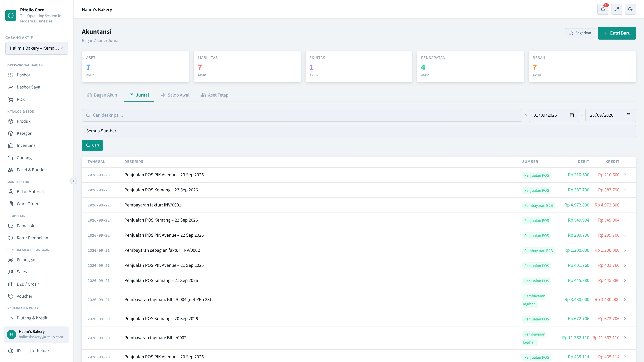Open B2B / Grosir in sidebar
This screenshot has height=362, width=644.
pyautogui.click(x=37, y=284)
